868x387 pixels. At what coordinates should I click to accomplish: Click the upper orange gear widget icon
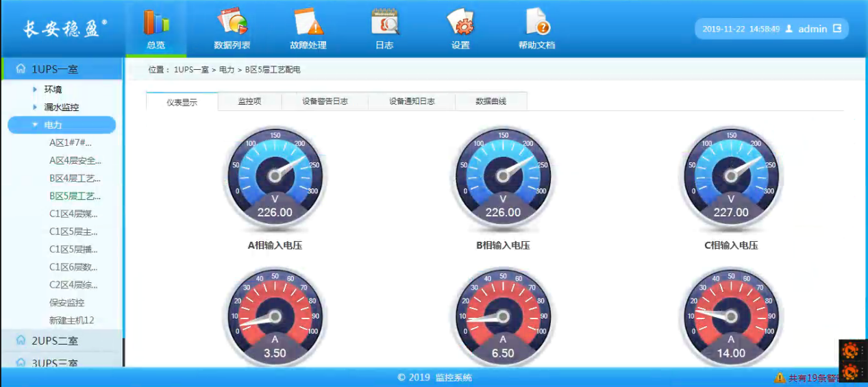pos(850,351)
